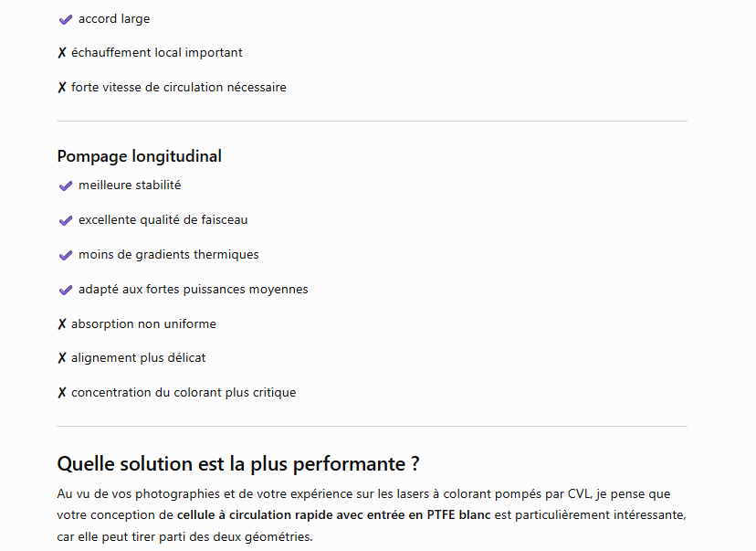The height and width of the screenshot is (551, 756).
Task: Click the paragraph starting 'Au vu de vos photographies'
Action: [x=372, y=514]
